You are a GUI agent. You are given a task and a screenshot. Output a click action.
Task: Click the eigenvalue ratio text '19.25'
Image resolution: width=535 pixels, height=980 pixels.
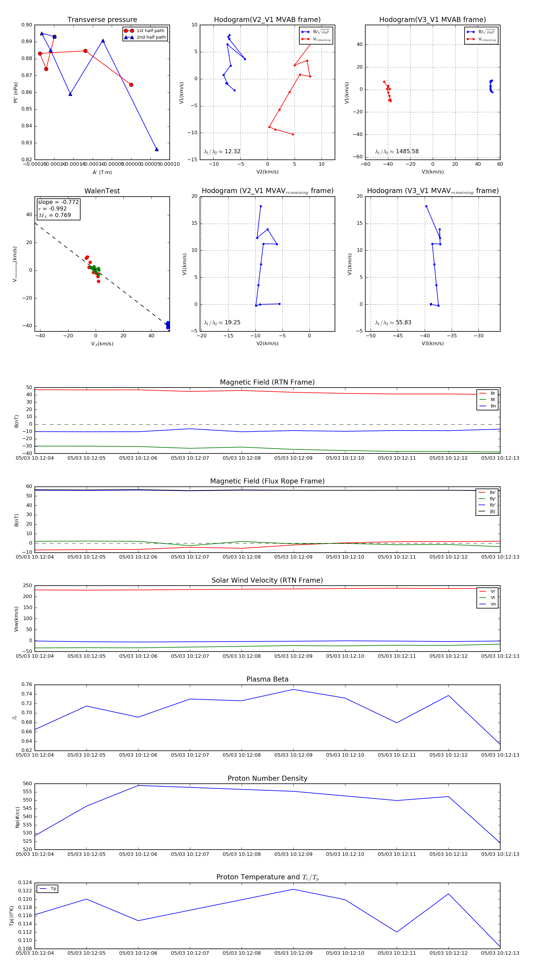[x=232, y=323]
